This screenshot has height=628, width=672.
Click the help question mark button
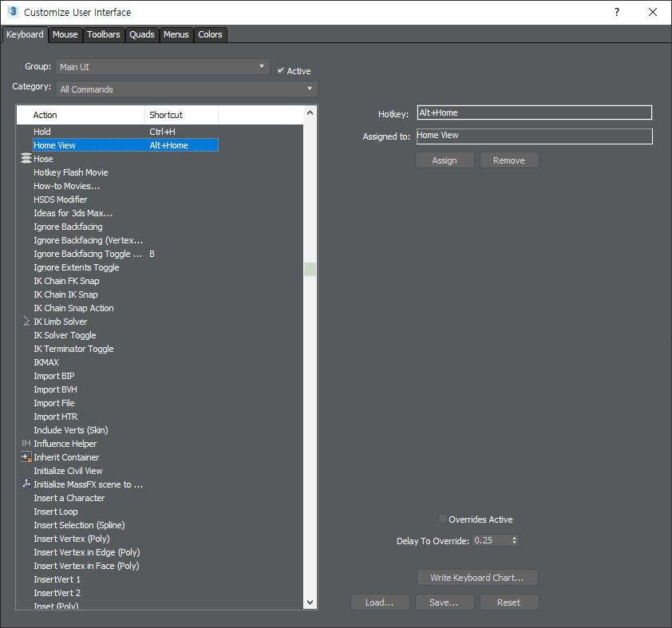[x=617, y=12]
